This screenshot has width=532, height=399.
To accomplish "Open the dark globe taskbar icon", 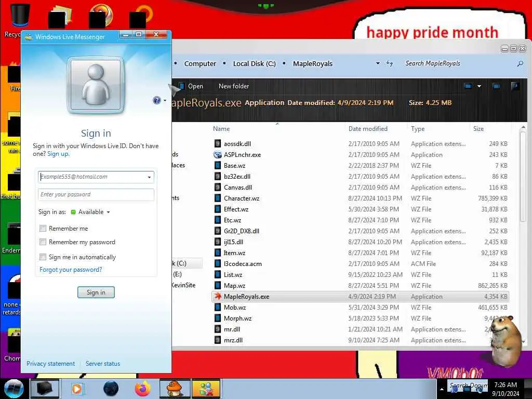I will point(111,389).
